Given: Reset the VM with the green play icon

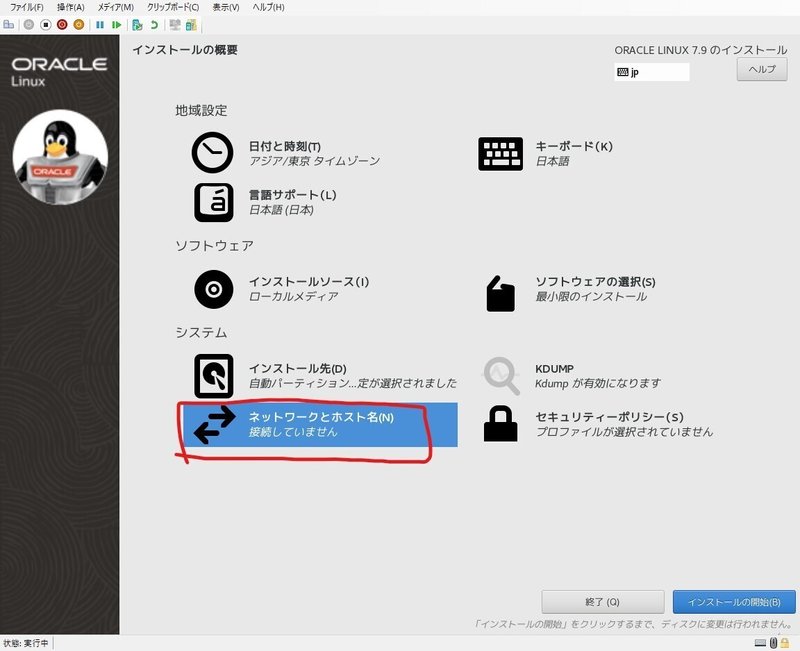Looking at the screenshot, I should coord(117,24).
